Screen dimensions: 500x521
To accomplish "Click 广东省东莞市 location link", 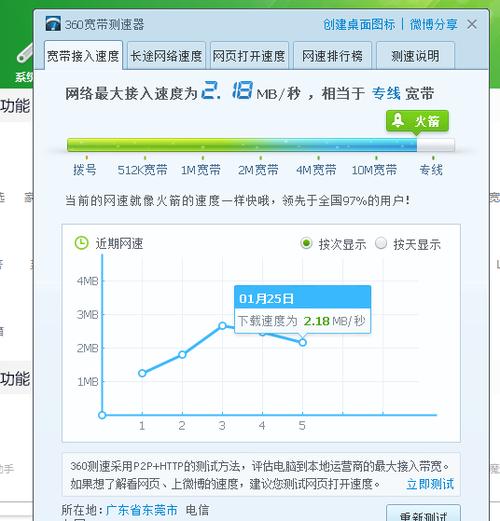I will 142,510.
